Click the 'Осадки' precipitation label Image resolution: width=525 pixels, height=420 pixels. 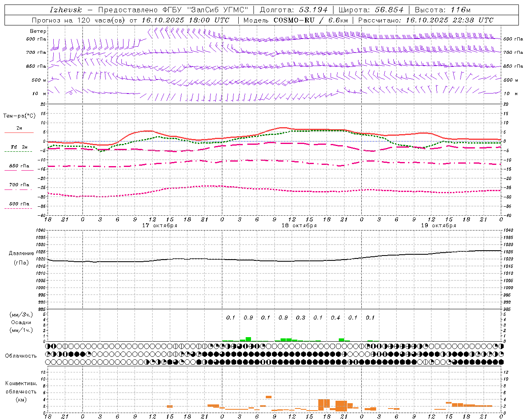[21, 322]
